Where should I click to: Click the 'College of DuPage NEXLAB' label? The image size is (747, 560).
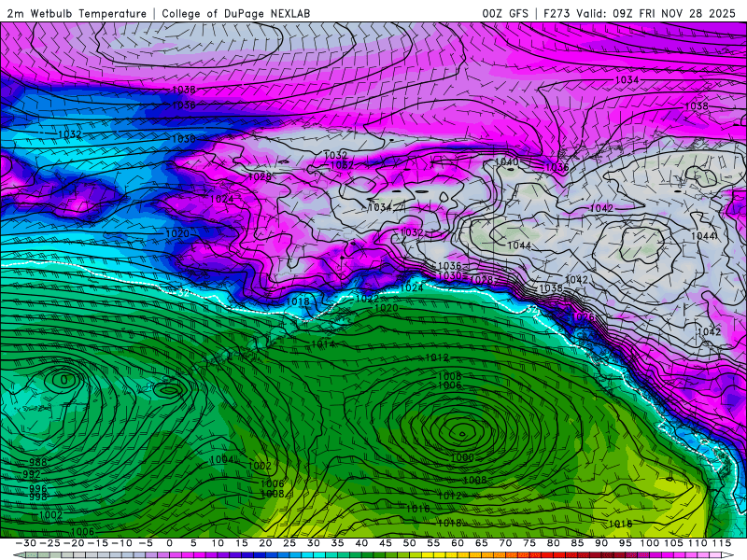236,14
